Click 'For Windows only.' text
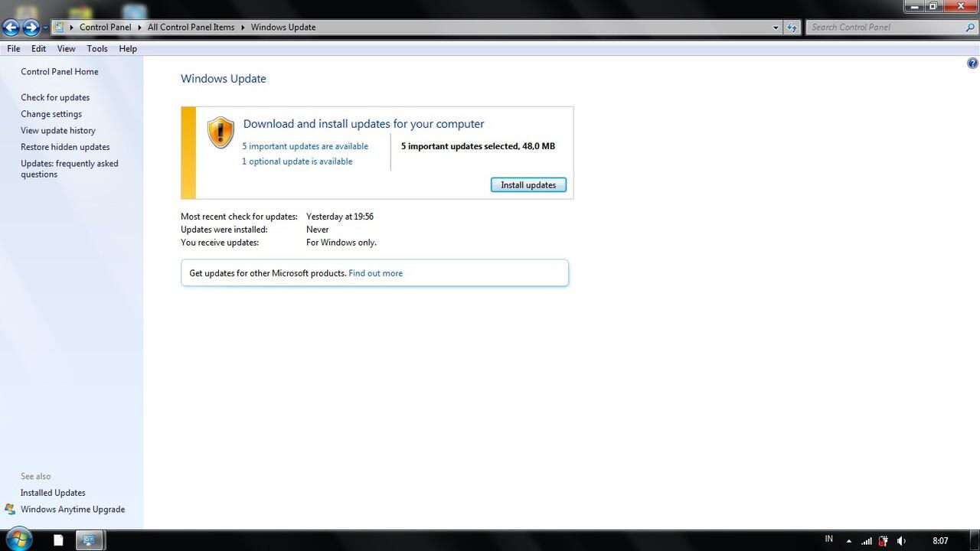980x551 pixels. point(341,243)
